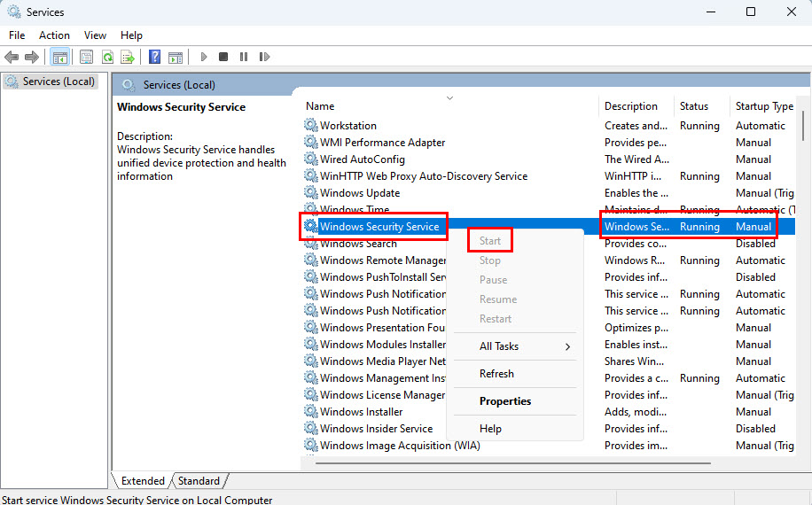This screenshot has height=505, width=812.
Task: Click the Startup Type column header
Action: 763,106
